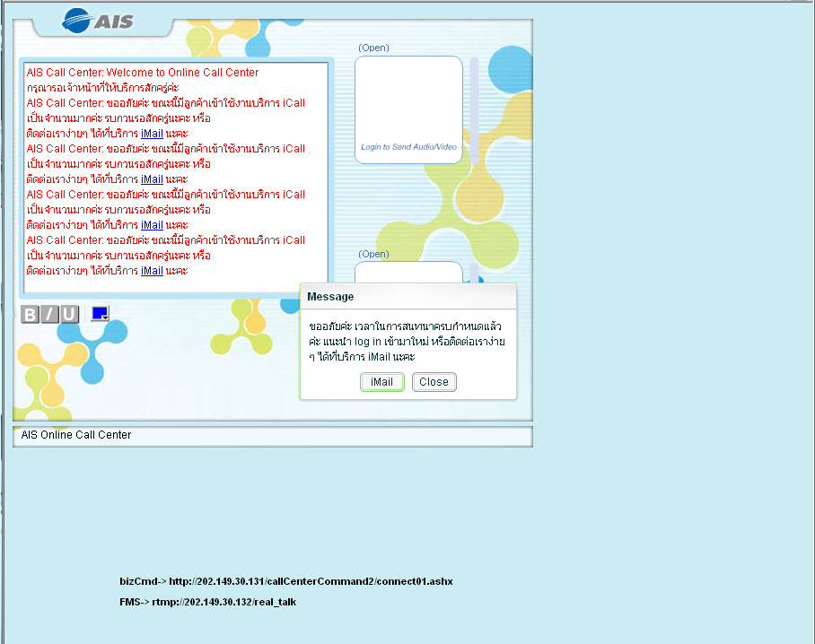Open the third iMail link in chat
Viewport: 815px width, 644px height.
pos(152,225)
